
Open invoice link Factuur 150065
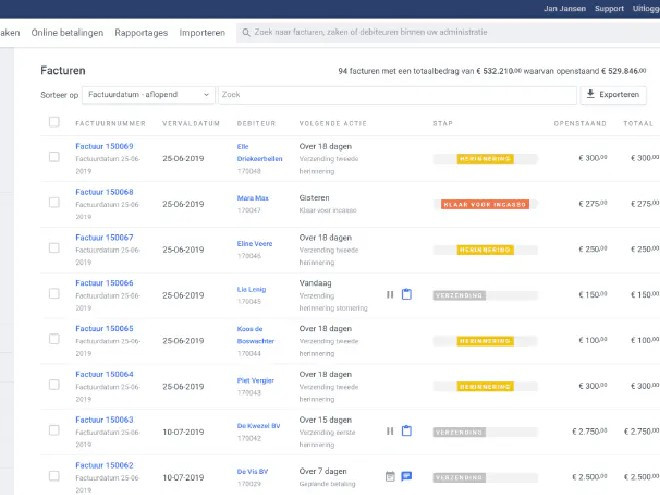(x=104, y=328)
